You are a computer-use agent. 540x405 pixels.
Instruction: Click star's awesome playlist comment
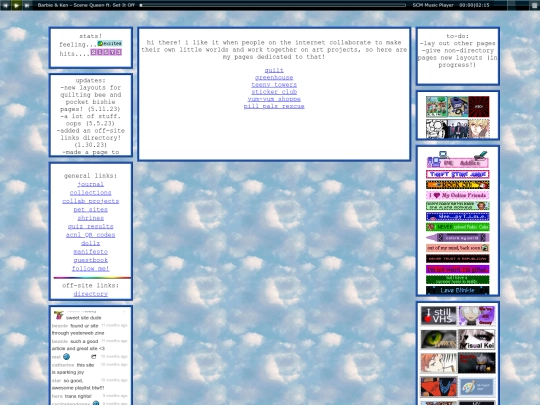coord(90,384)
